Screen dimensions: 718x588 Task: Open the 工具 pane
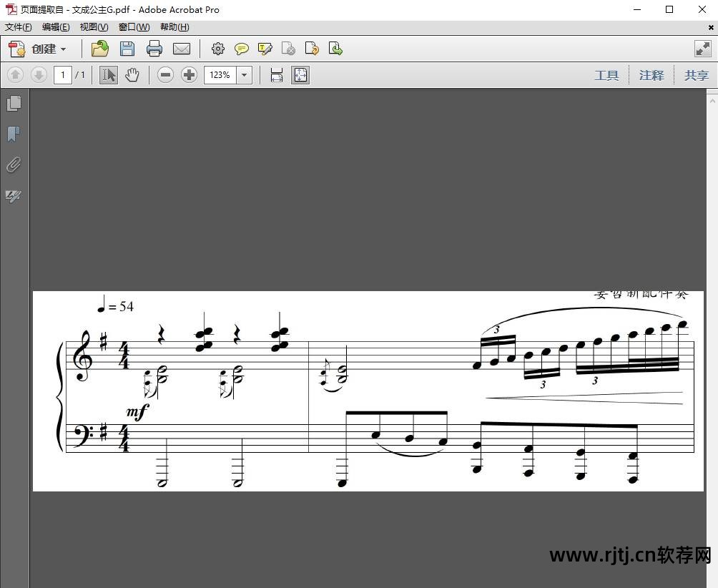606,75
